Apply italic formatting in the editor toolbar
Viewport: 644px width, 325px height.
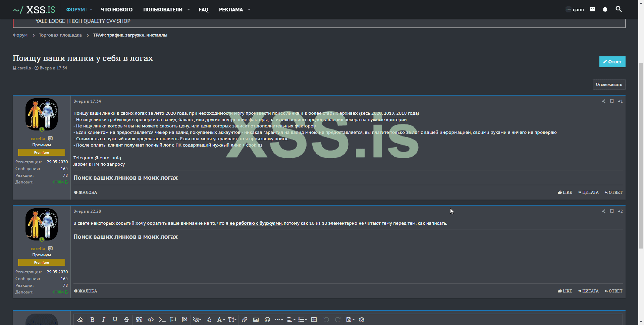tap(104, 320)
